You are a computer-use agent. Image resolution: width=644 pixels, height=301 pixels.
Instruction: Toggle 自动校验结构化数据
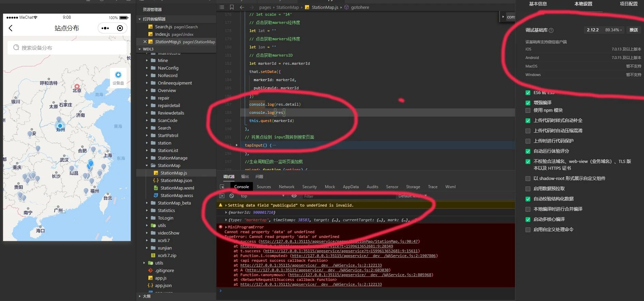click(528, 199)
